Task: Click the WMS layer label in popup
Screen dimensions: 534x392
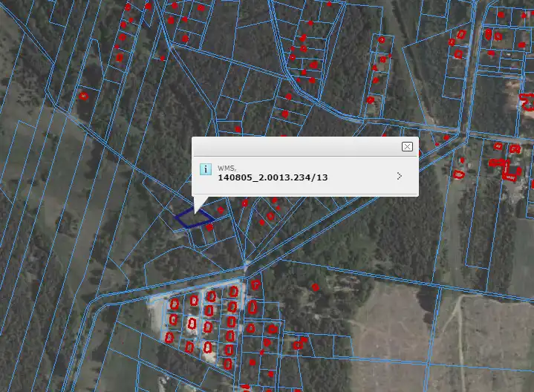Action: coord(227,169)
